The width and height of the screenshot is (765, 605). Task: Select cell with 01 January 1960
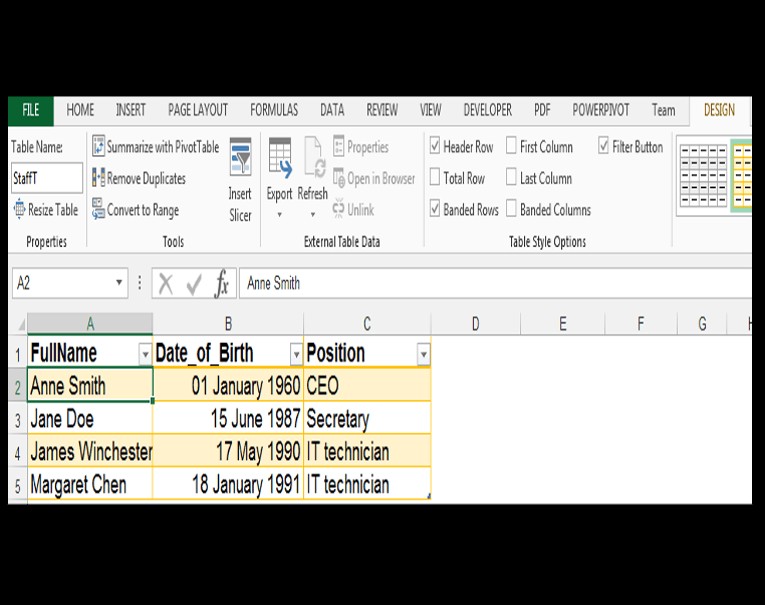tap(228, 386)
